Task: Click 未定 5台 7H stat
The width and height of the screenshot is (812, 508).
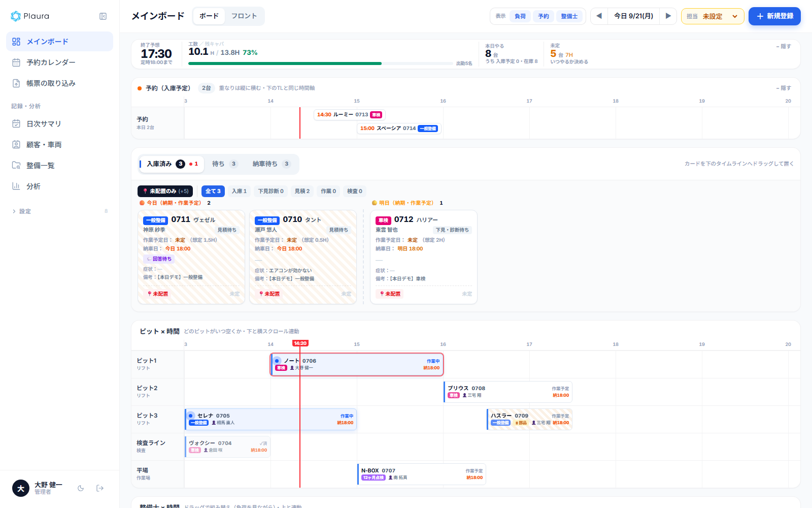Action: tap(569, 53)
